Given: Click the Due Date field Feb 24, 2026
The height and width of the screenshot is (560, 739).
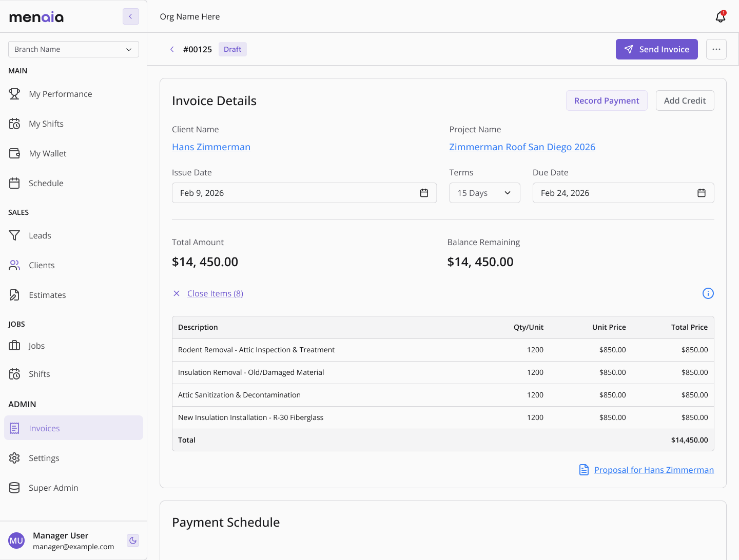Looking at the screenshot, I should coord(623,193).
